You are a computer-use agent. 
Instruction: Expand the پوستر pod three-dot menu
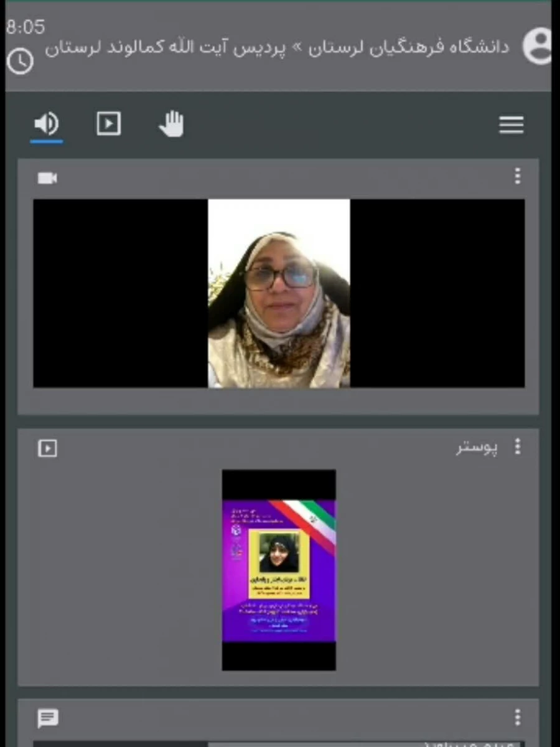[x=517, y=447]
